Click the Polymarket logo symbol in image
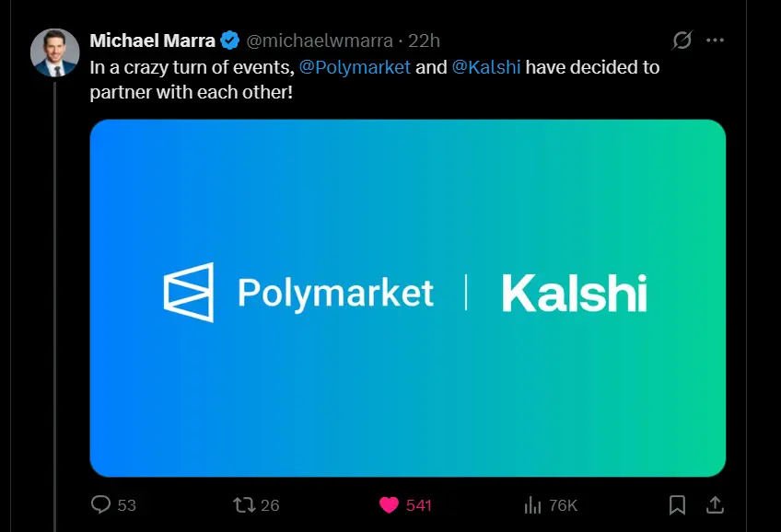 [x=189, y=293]
